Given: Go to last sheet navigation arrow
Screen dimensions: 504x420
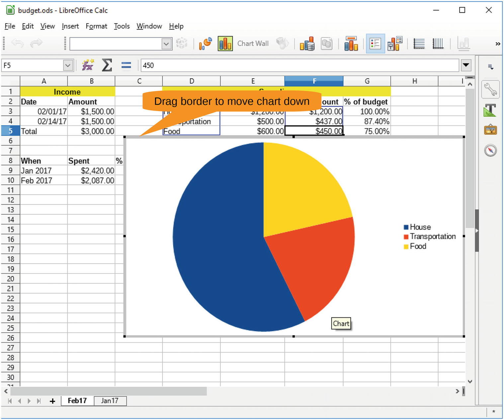Looking at the screenshot, I should click(39, 401).
